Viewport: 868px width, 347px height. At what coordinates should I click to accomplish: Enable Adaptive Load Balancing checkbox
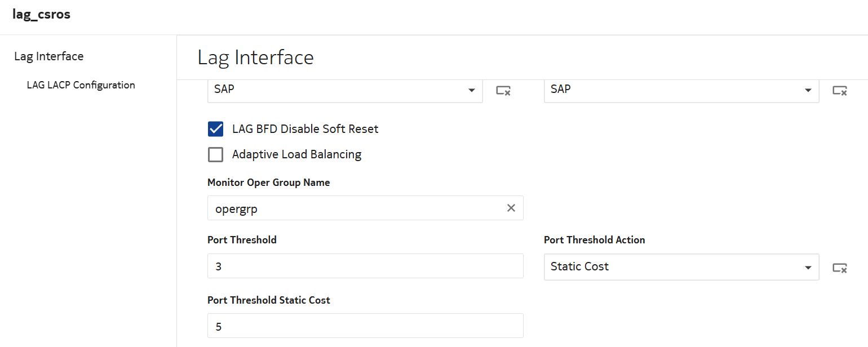[215, 154]
